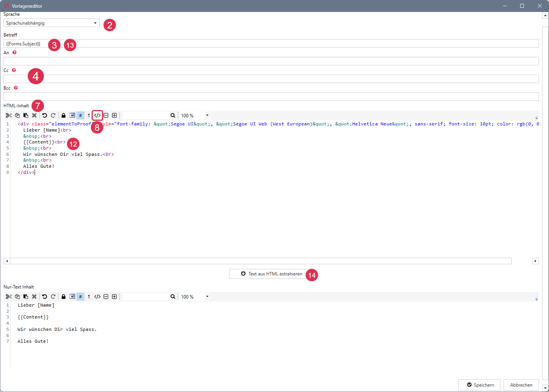Redo in the HTML-Inhalt editor toolbar
The image size is (549, 392).
click(x=53, y=115)
